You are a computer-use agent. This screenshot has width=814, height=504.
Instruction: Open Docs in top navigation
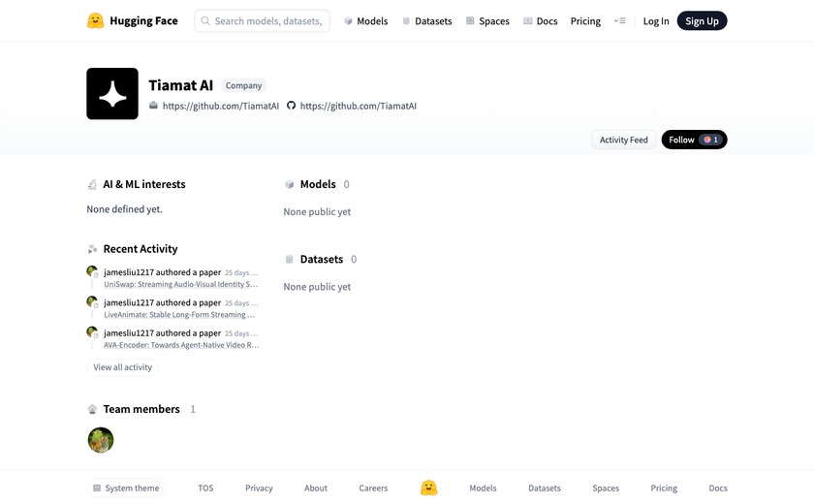[541, 21]
